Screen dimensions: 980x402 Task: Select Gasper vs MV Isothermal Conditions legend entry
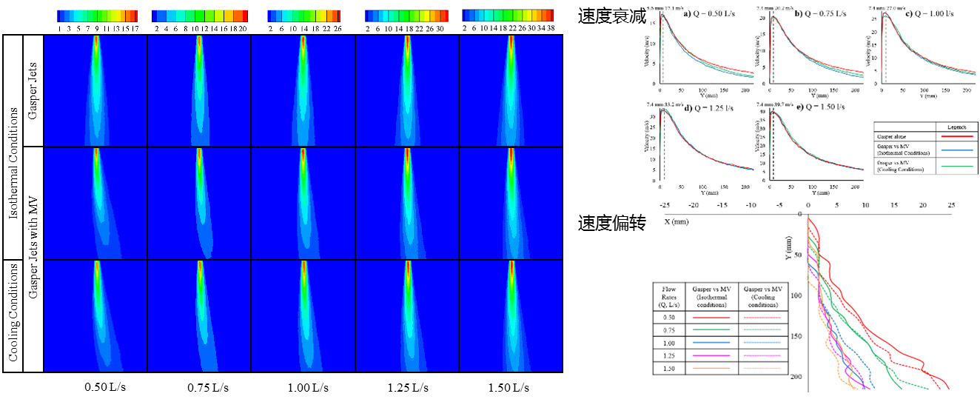pyautogui.click(x=900, y=150)
